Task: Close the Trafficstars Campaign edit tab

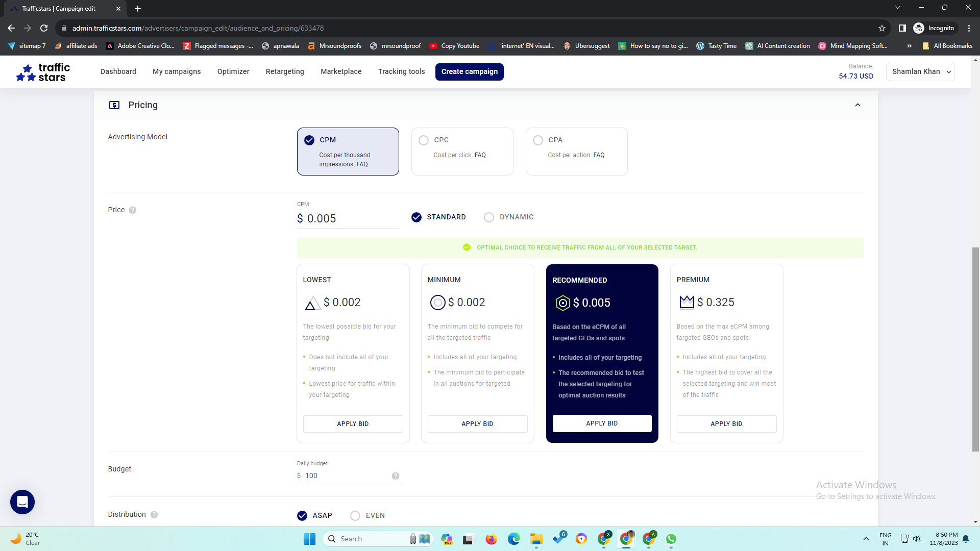Action: (118, 9)
